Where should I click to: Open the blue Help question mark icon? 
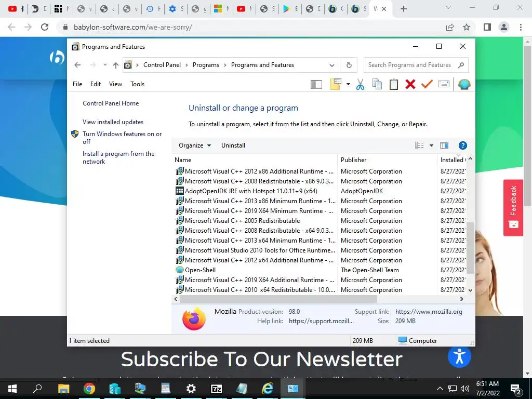[x=462, y=145]
